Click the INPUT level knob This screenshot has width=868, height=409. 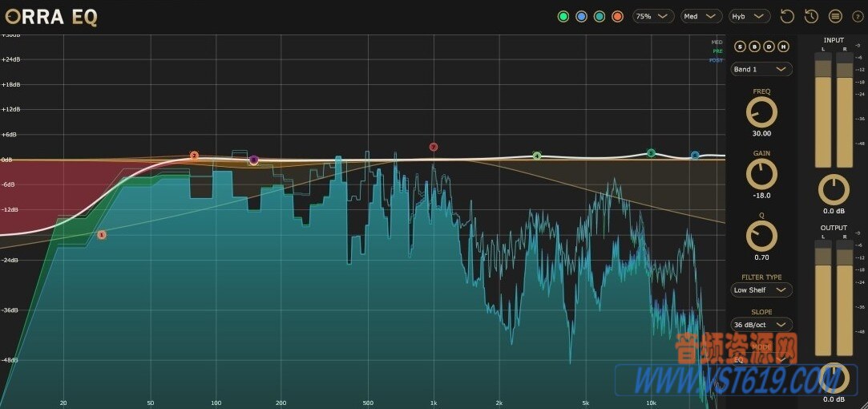[x=834, y=190]
